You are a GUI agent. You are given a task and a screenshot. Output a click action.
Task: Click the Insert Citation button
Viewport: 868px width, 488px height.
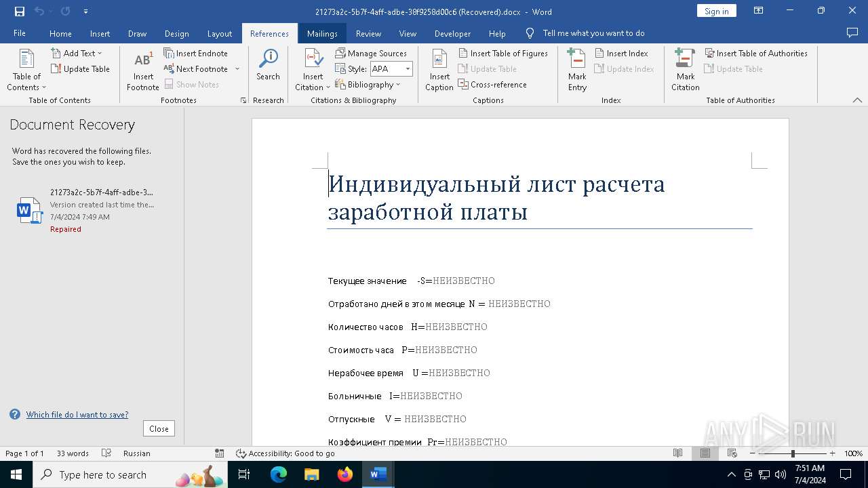313,70
